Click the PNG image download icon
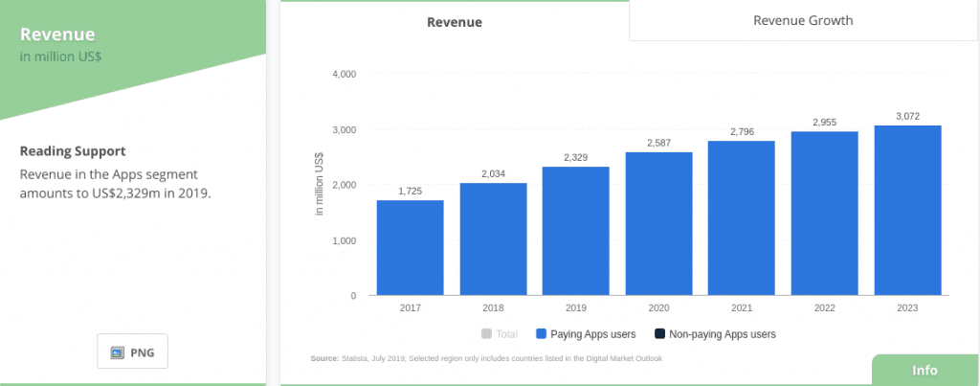Screen dimensions: 980x386 pyautogui.click(x=117, y=352)
